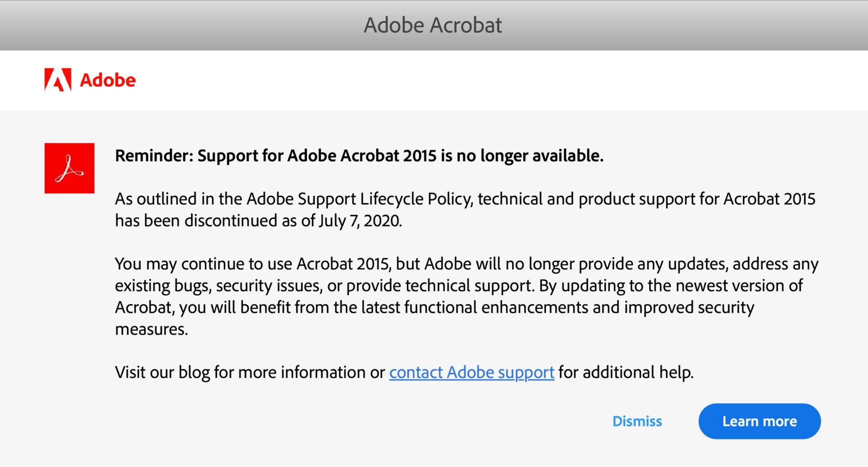The width and height of the screenshot is (868, 467).
Task: Click the Acrobat icon next to the reminder
Action: coord(69,168)
